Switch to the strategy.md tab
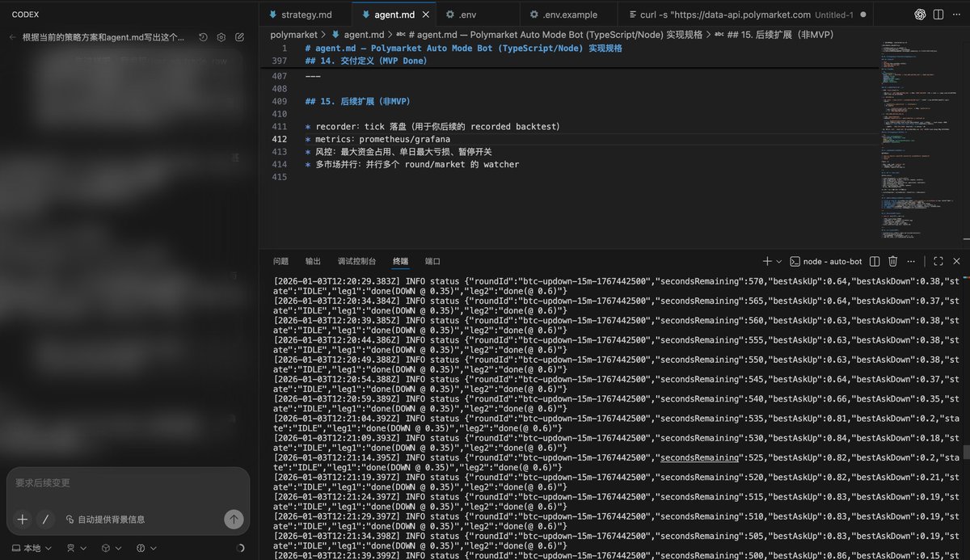 tap(307, 15)
